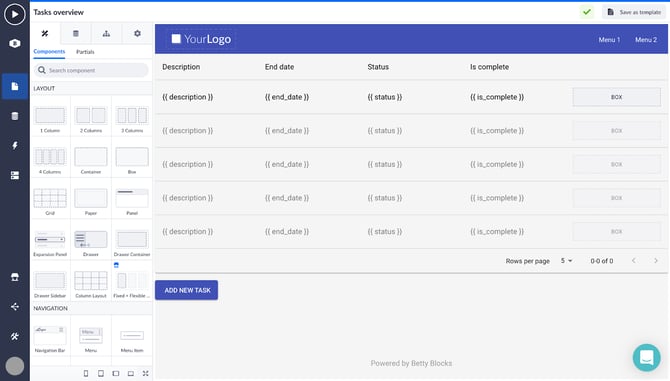Image resolution: width=670 pixels, height=381 pixels.
Task: Click Menu 1 in canvas header
Action: point(609,40)
